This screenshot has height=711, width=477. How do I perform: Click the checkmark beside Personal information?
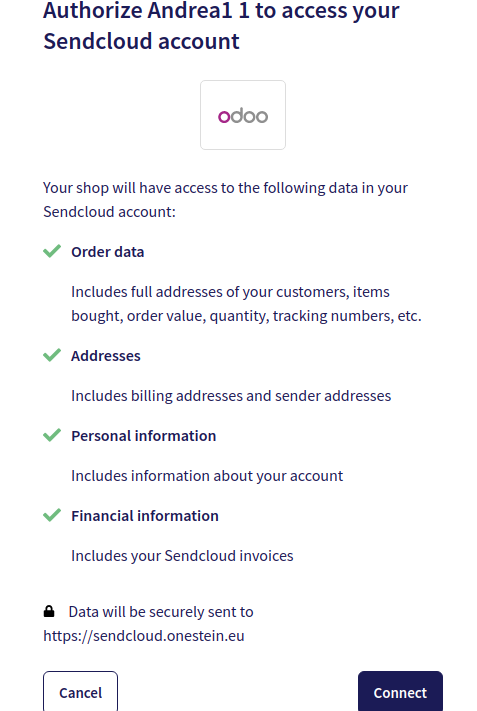[x=52, y=435]
